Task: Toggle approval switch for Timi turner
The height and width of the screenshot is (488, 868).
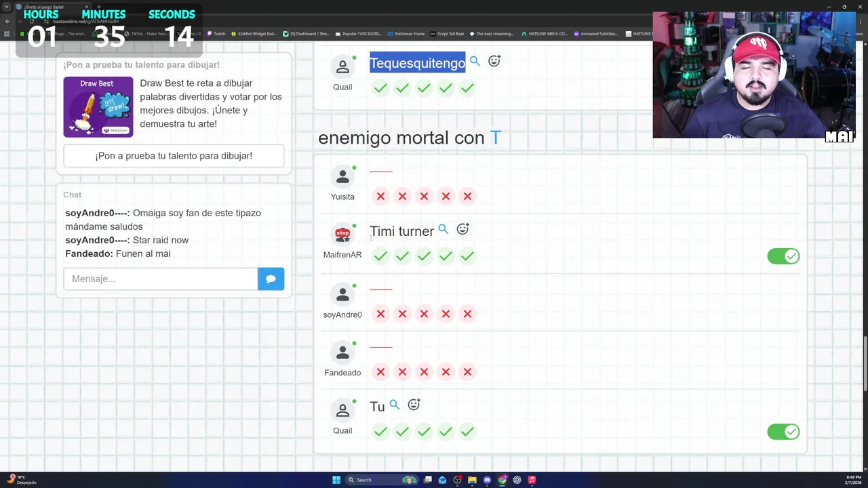Action: [x=783, y=256]
